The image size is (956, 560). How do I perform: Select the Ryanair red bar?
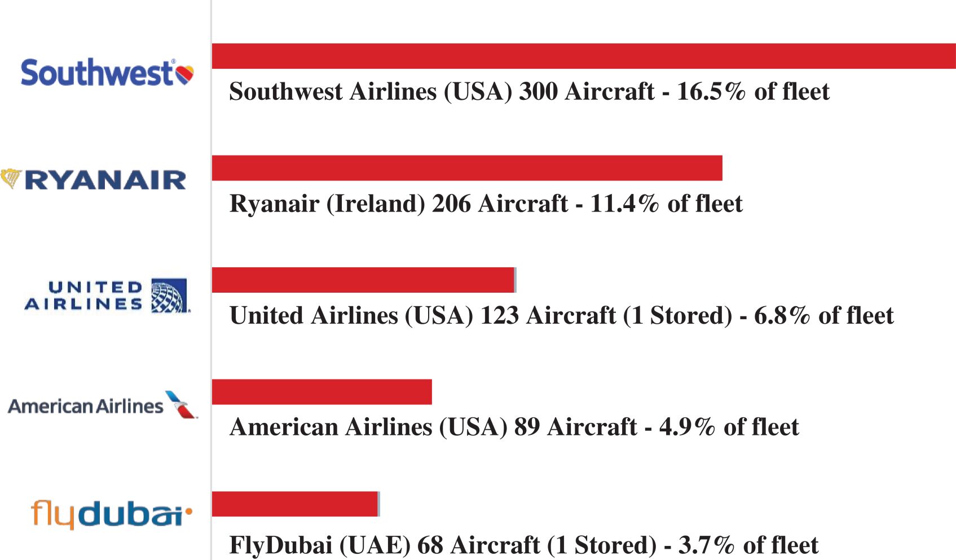467,168
